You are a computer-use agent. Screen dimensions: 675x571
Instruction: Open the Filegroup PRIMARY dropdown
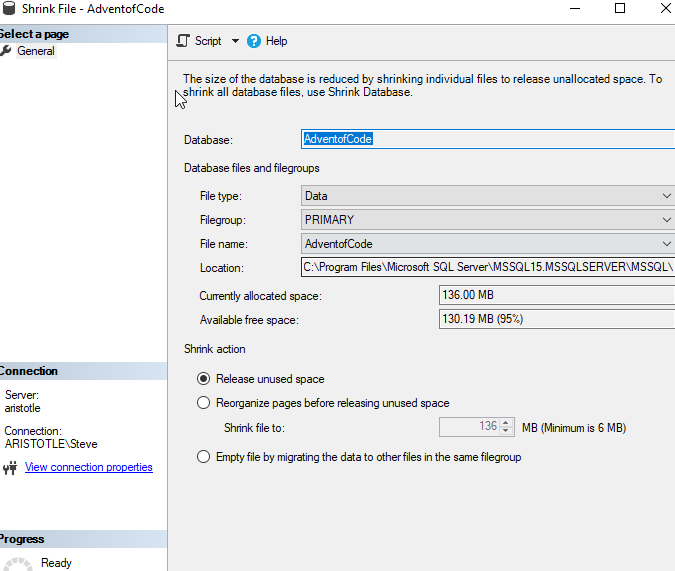(488, 220)
